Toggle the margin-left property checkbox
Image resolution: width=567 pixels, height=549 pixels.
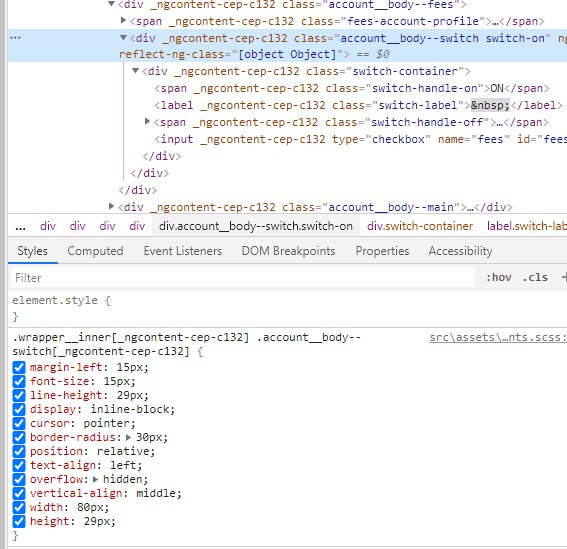pos(19,367)
